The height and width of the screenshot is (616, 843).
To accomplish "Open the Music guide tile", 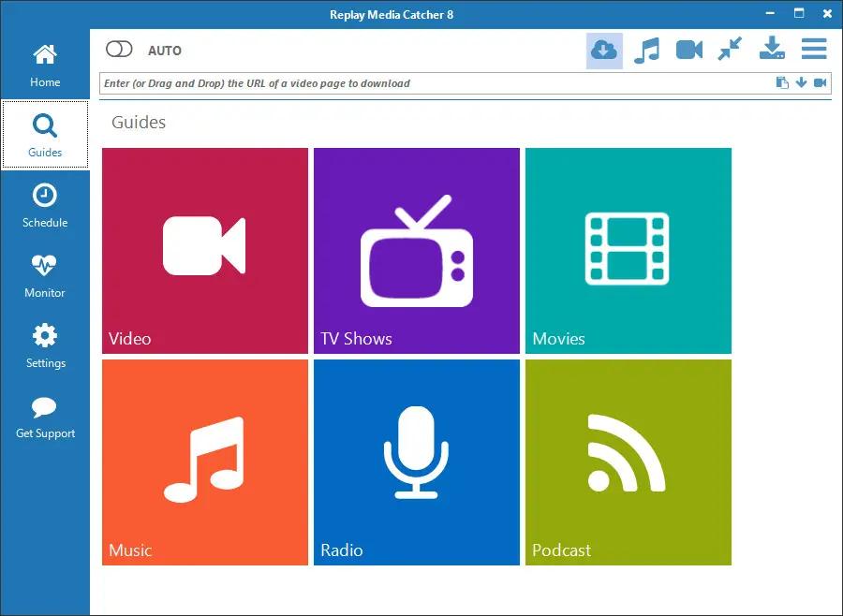I will pyautogui.click(x=205, y=462).
